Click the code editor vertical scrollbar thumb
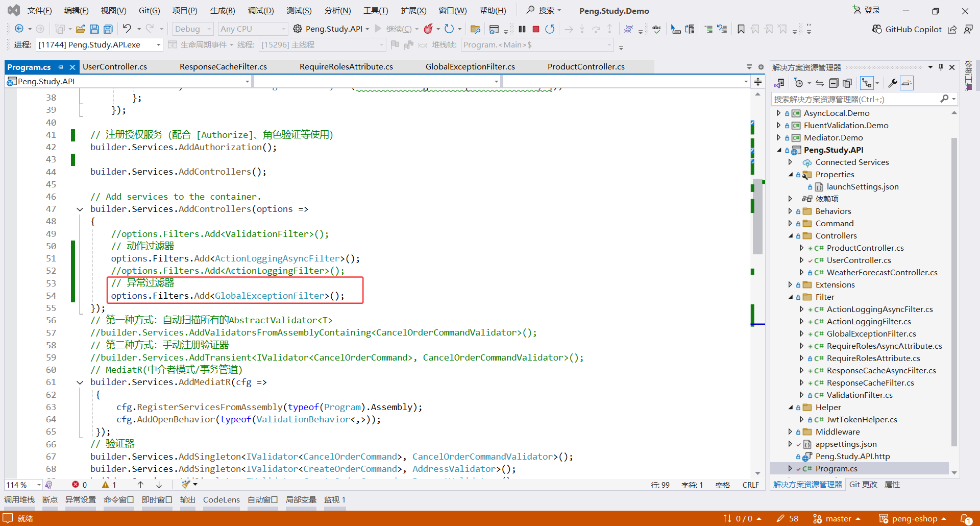Viewport: 980px width, 526px height. click(757, 217)
